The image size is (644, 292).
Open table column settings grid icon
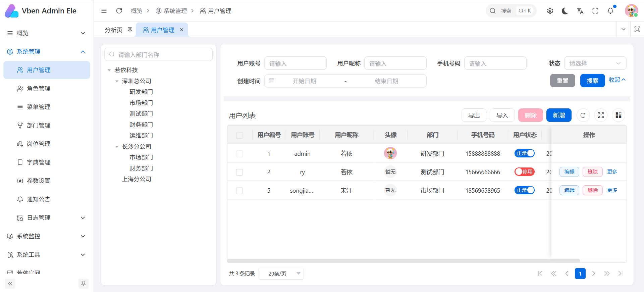619,115
